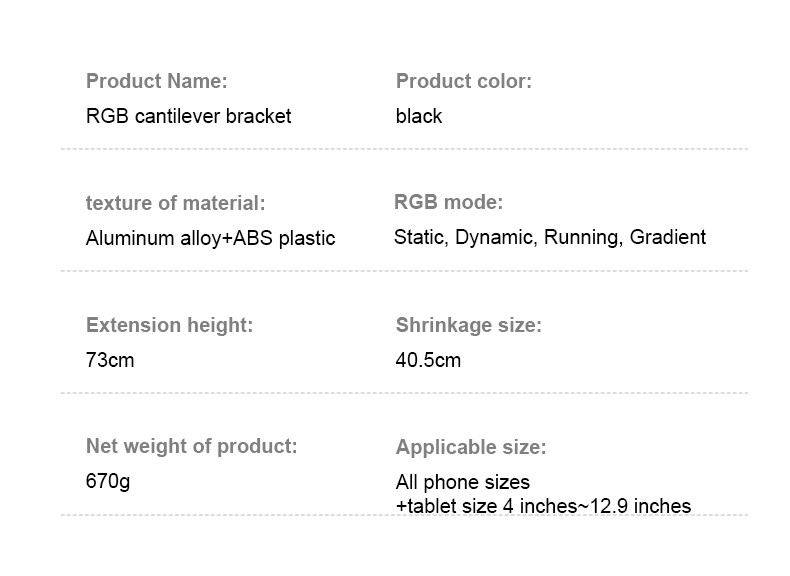Image resolution: width=790 pixels, height=576 pixels.
Task: Click the 'RGB mode:' label
Action: click(x=448, y=202)
